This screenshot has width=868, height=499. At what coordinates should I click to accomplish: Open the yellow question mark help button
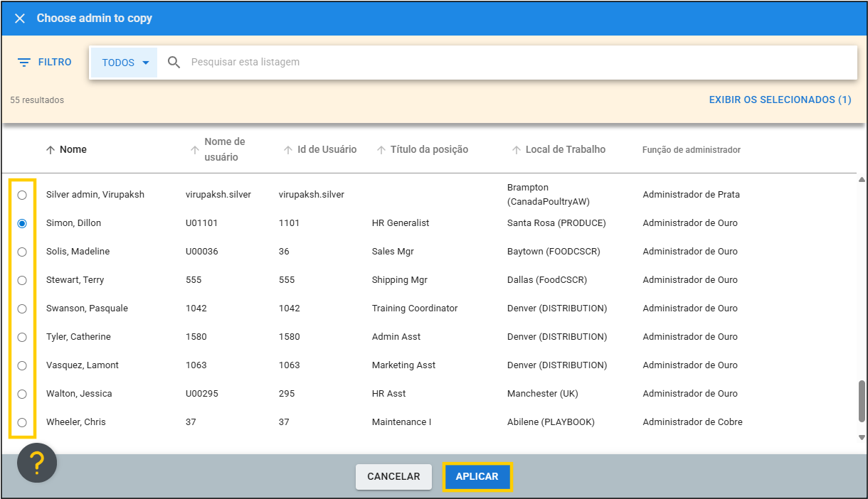(37, 463)
